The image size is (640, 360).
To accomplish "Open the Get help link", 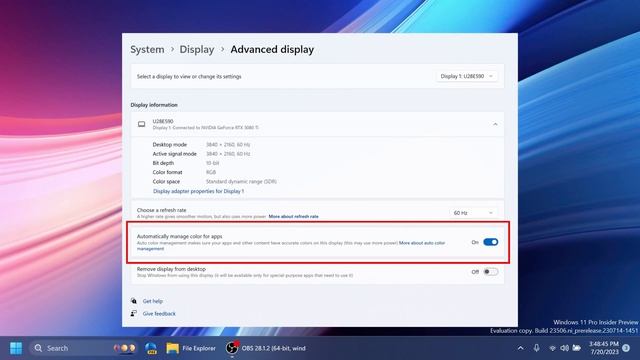I will pyautogui.click(x=153, y=301).
